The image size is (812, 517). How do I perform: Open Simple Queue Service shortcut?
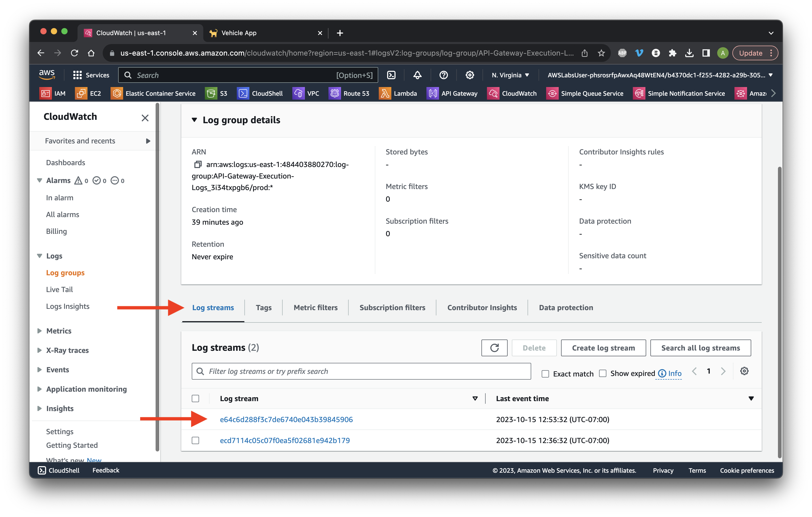click(x=585, y=93)
